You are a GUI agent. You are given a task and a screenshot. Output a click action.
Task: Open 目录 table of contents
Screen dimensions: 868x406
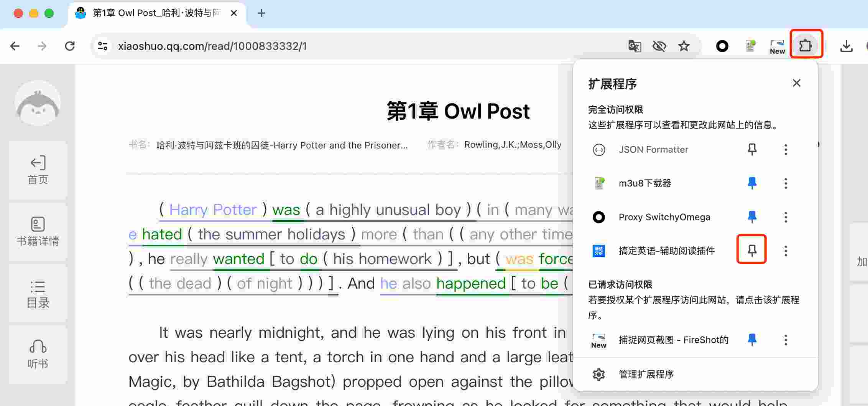click(x=38, y=294)
